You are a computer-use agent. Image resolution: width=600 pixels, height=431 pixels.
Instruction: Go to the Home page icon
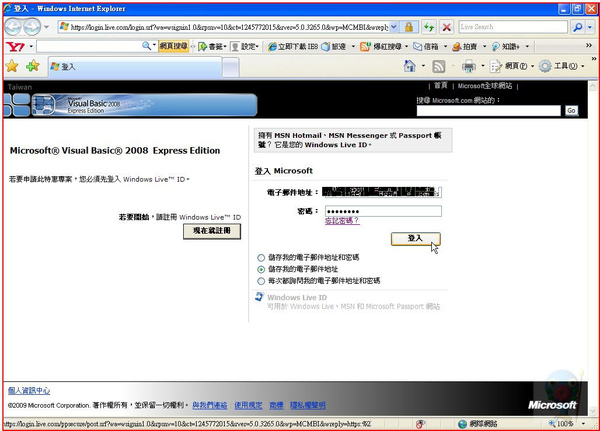[410, 66]
